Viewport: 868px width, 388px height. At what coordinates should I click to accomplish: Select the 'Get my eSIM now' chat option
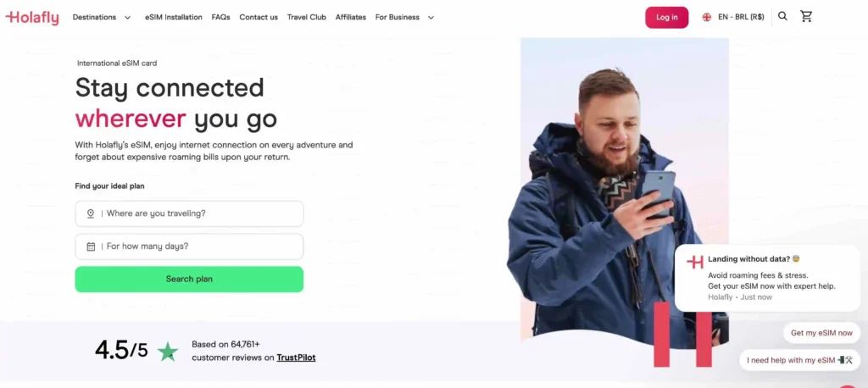coord(821,333)
